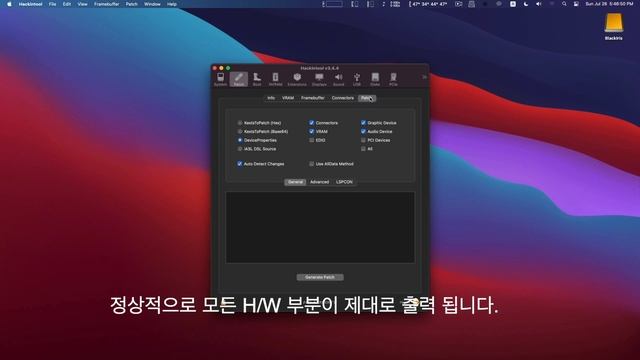Open BlackIris drive on desktop
Image resolution: width=640 pixels, height=360 pixels.
point(613,26)
